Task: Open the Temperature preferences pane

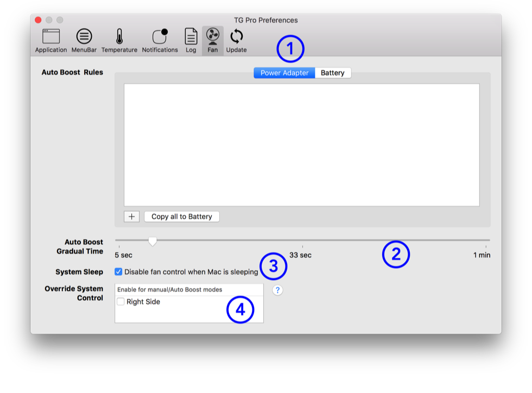Action: point(119,41)
